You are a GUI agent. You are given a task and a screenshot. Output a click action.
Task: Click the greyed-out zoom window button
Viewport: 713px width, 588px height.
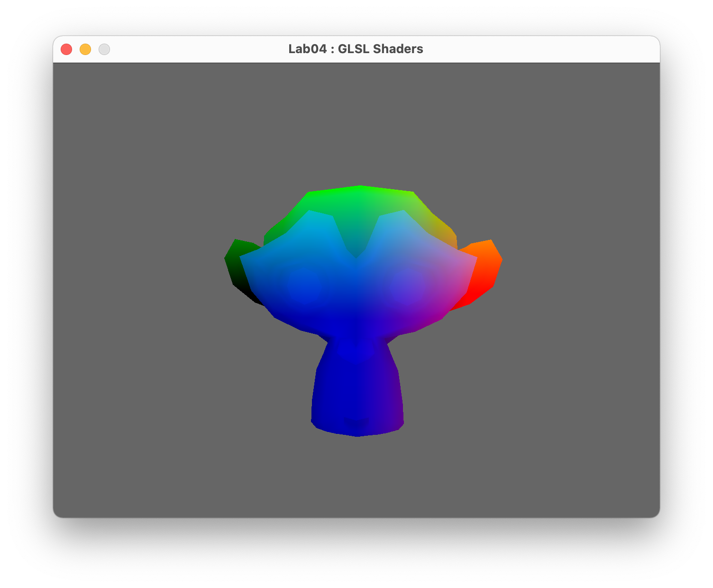[104, 49]
